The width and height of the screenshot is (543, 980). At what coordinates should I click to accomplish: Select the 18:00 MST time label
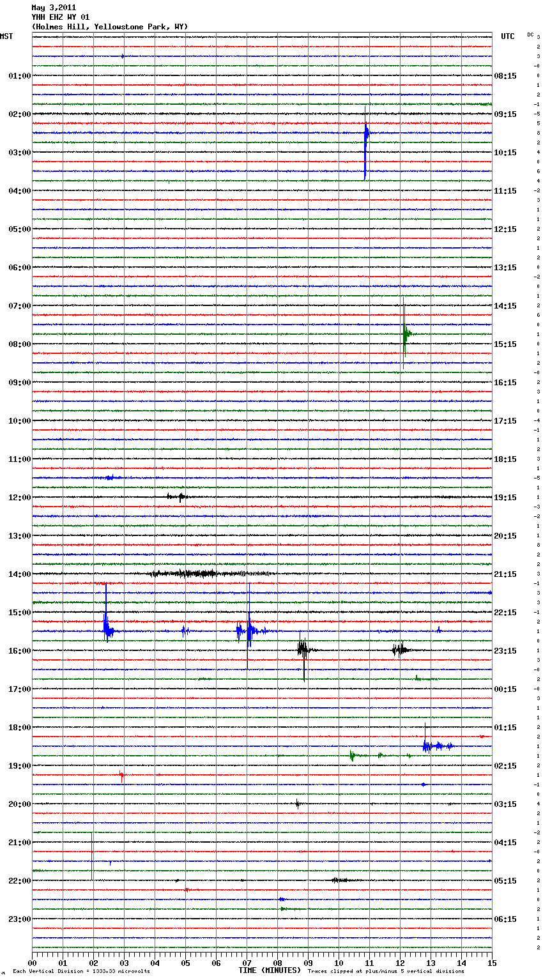point(20,728)
